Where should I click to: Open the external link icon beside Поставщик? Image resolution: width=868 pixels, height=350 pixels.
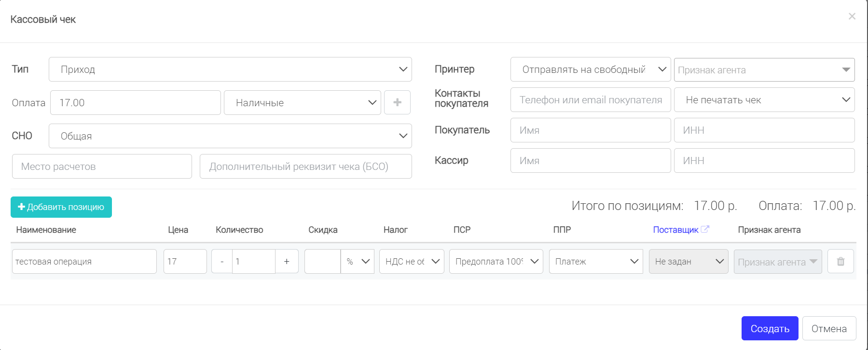point(705,229)
